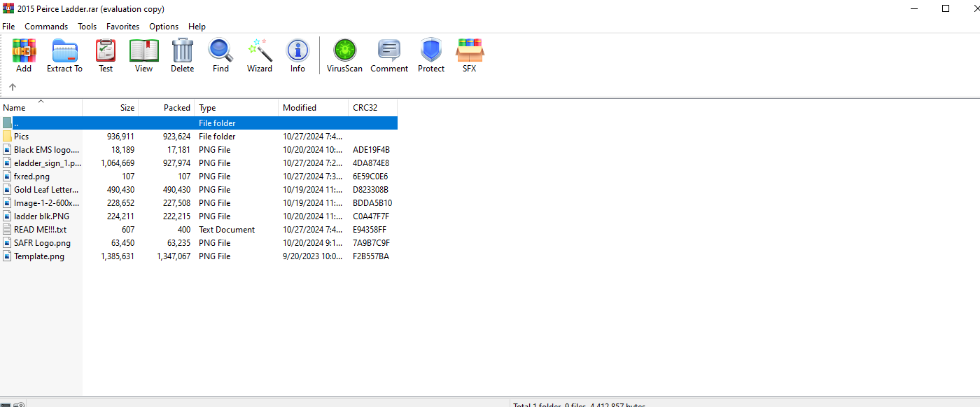Click the View file toolbar icon
Screen dimensions: 980x407
143,55
